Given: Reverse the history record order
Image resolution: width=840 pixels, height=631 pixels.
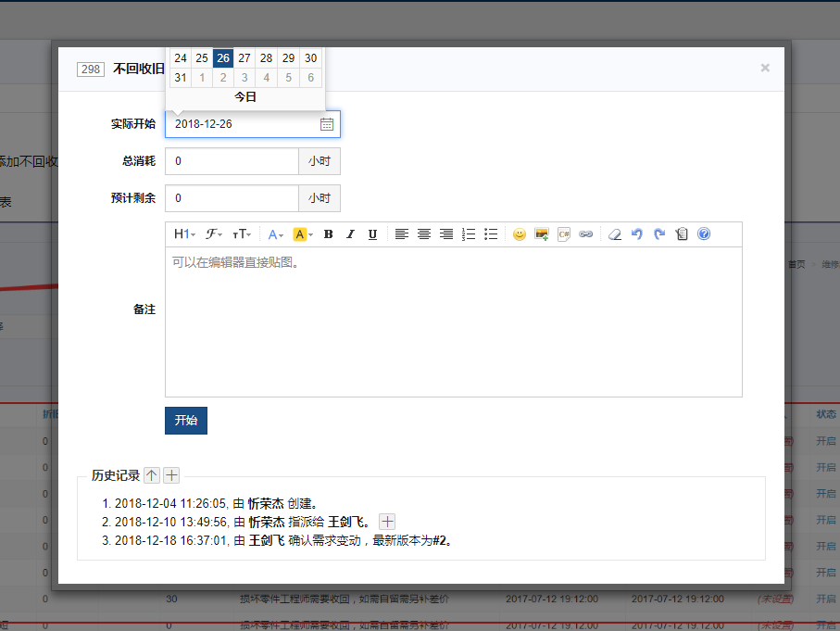Looking at the screenshot, I should [x=152, y=475].
